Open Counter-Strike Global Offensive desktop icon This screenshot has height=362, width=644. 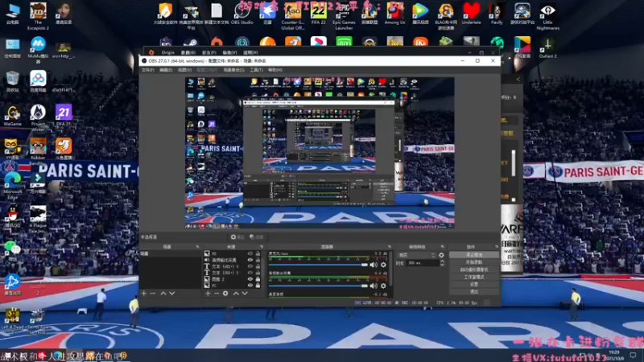pyautogui.click(x=292, y=16)
